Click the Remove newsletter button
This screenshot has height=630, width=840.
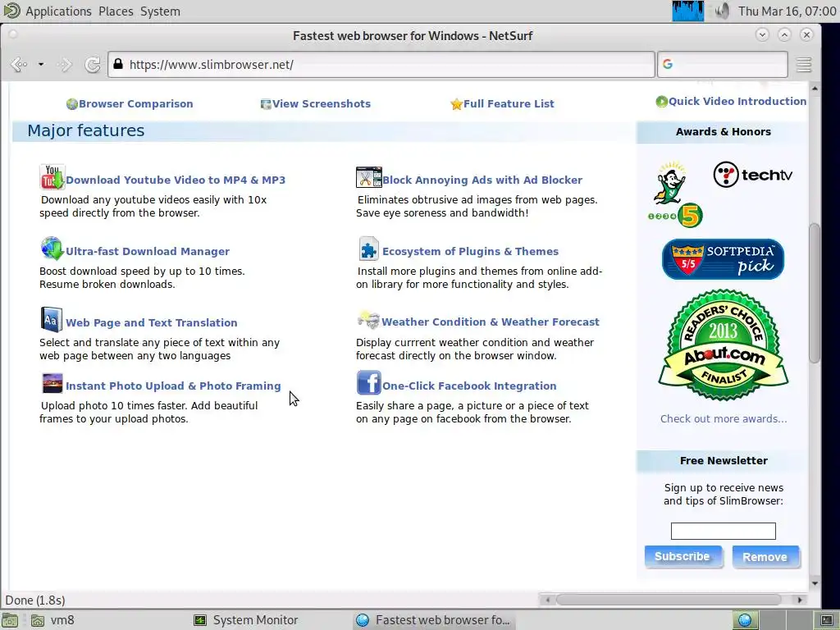pos(765,557)
